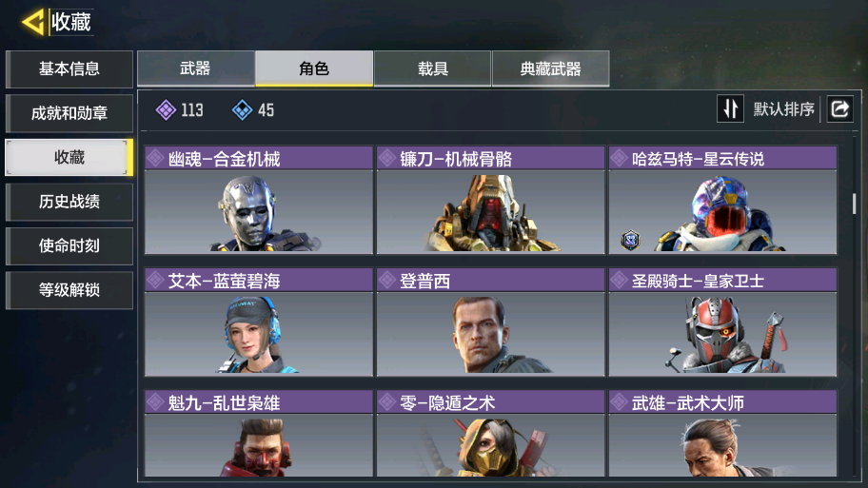Open 基本信息 in the sidebar

[69, 69]
